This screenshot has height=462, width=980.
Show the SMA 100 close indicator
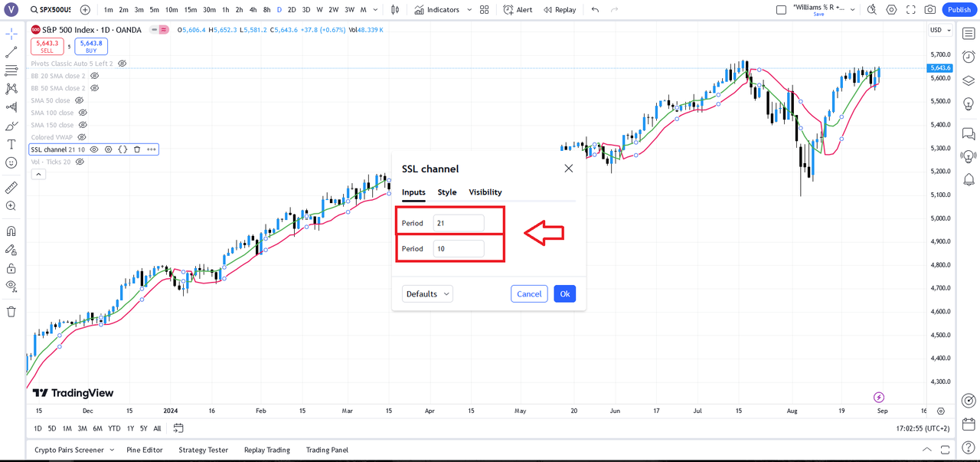pyautogui.click(x=83, y=113)
